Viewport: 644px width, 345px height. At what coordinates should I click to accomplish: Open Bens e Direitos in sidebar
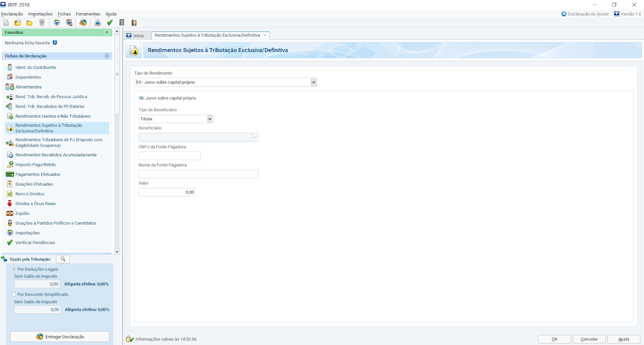[30, 194]
